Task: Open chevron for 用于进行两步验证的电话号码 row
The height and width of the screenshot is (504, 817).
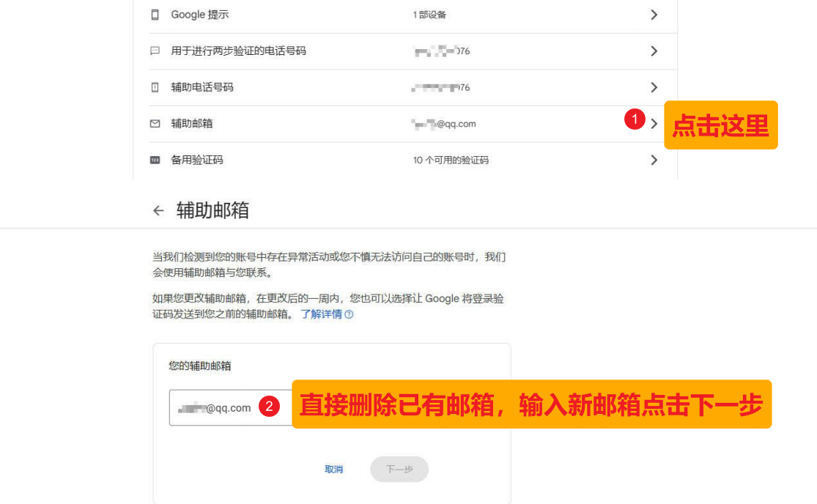Action: point(654,51)
